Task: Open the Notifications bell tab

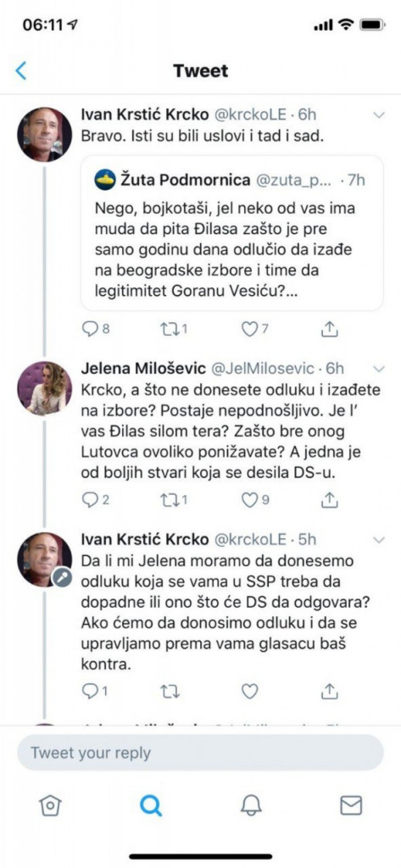Action: tap(251, 805)
